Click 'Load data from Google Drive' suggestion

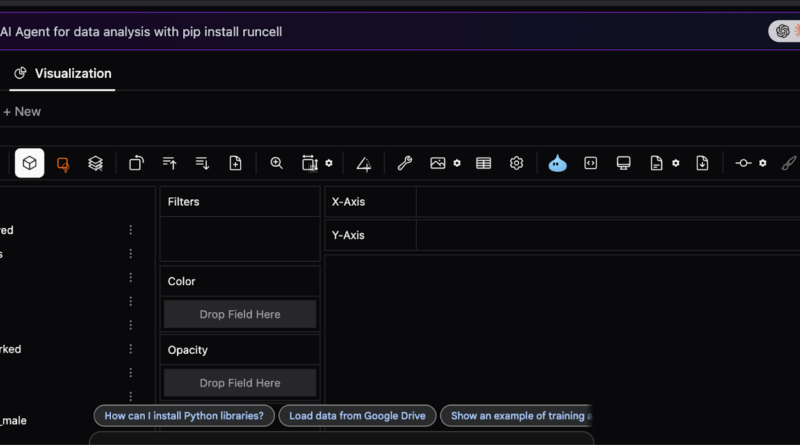pos(357,416)
